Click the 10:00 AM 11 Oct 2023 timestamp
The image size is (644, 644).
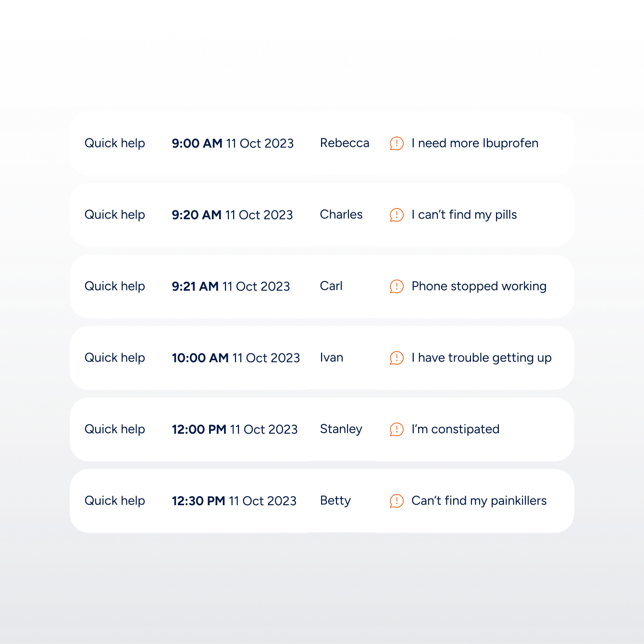coord(236,358)
